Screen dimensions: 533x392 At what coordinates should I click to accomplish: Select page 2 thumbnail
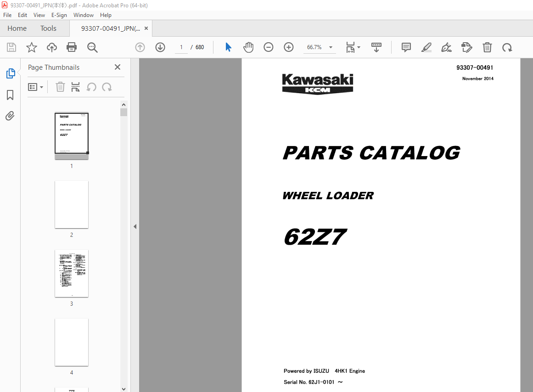[72, 205]
